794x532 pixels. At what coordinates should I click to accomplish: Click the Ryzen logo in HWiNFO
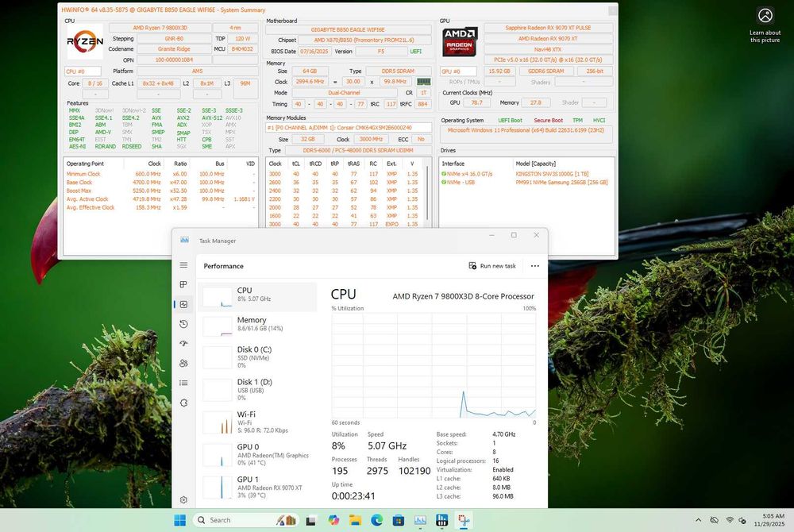coord(85,41)
